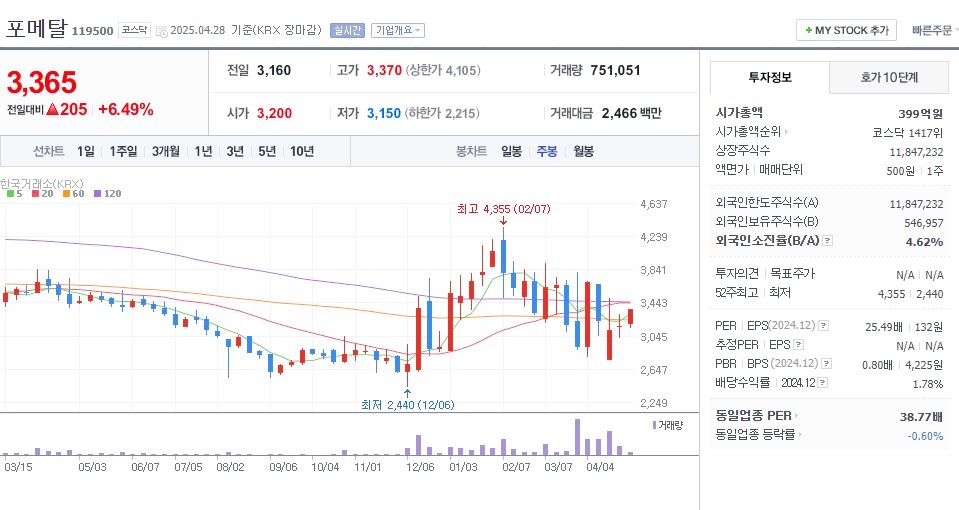This screenshot has width=959, height=510.
Task: Click the red 20 moving average legend
Action: pos(43,193)
